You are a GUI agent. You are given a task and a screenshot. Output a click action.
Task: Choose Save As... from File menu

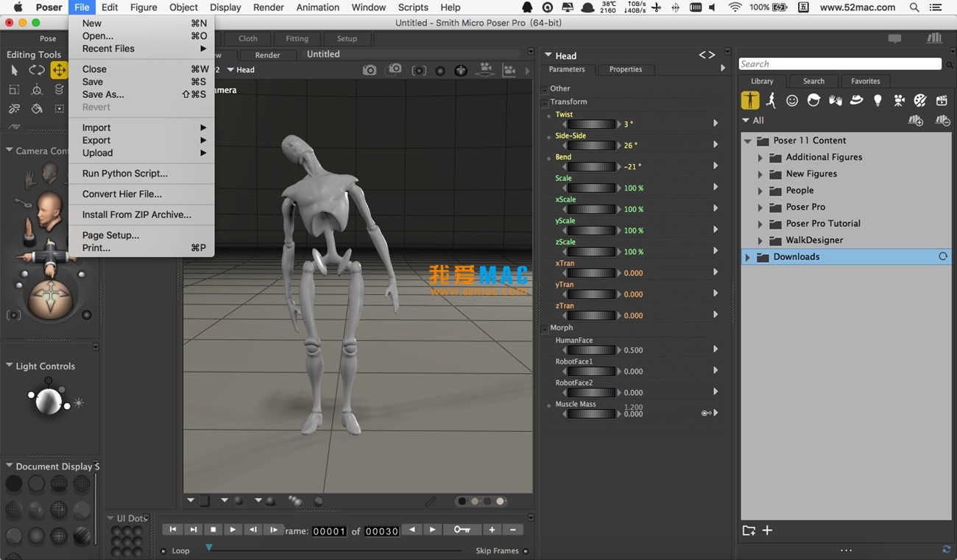click(x=103, y=94)
